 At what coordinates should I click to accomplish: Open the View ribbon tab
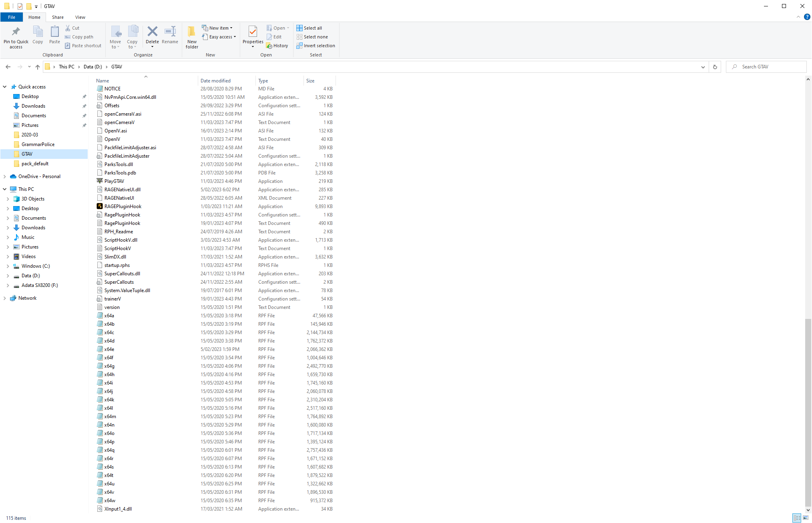(80, 17)
